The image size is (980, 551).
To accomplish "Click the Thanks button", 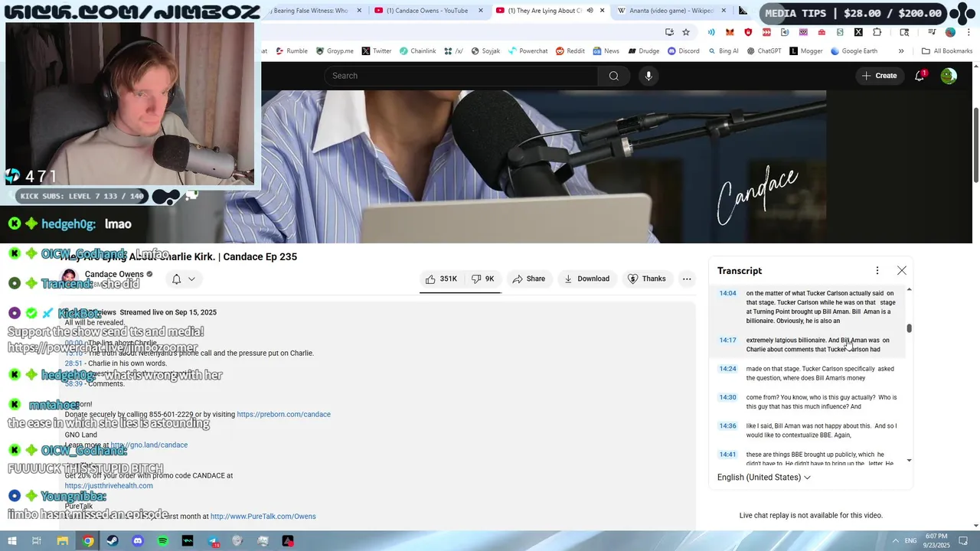I will click(x=646, y=279).
